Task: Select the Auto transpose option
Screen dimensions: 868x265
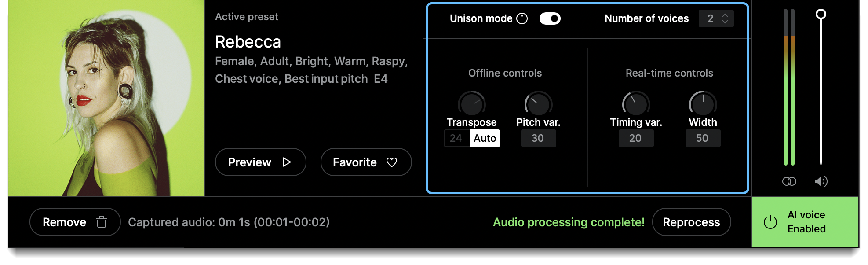Action: (x=485, y=138)
